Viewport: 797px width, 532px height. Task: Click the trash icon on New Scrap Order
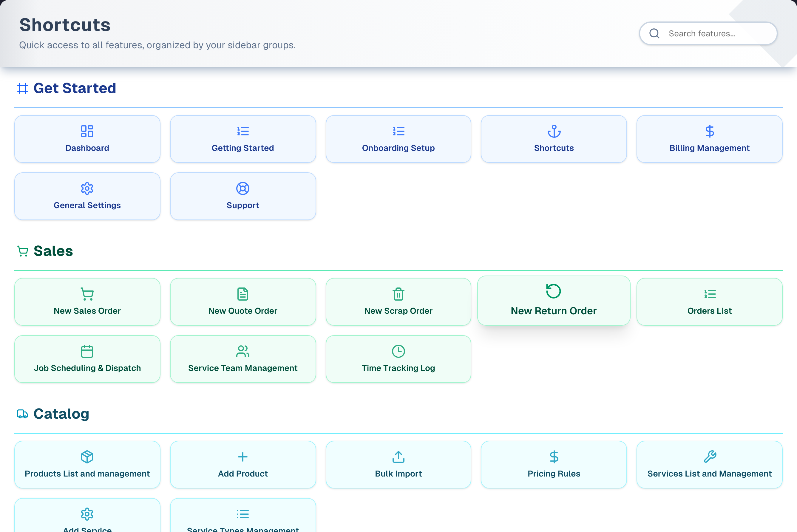tap(398, 294)
